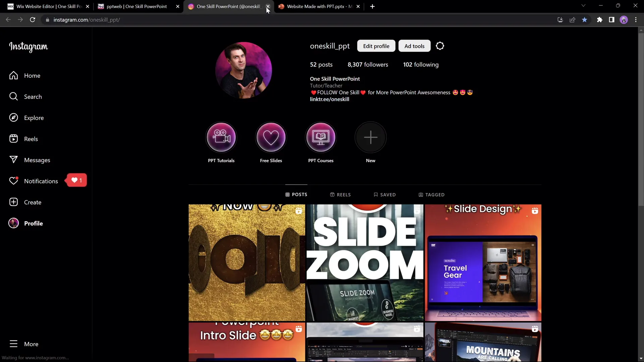The height and width of the screenshot is (362, 644).
Task: Open Chrome extensions puzzle icon
Action: 600,20
